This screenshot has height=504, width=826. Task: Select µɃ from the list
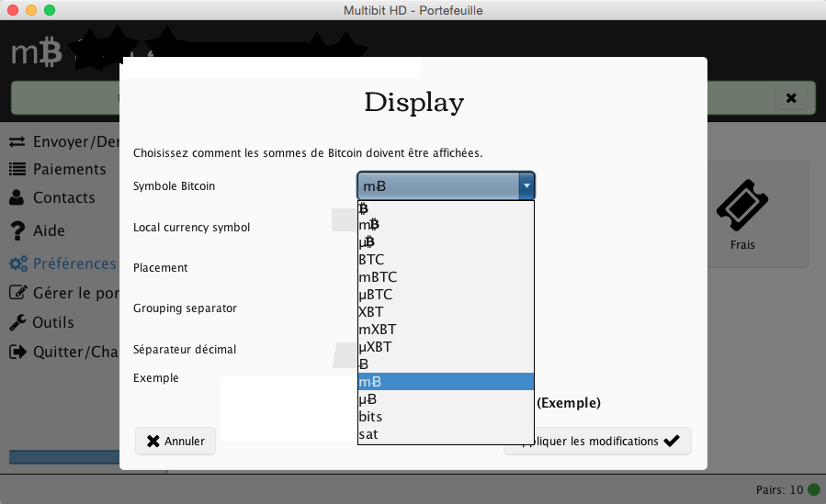pyautogui.click(x=446, y=398)
